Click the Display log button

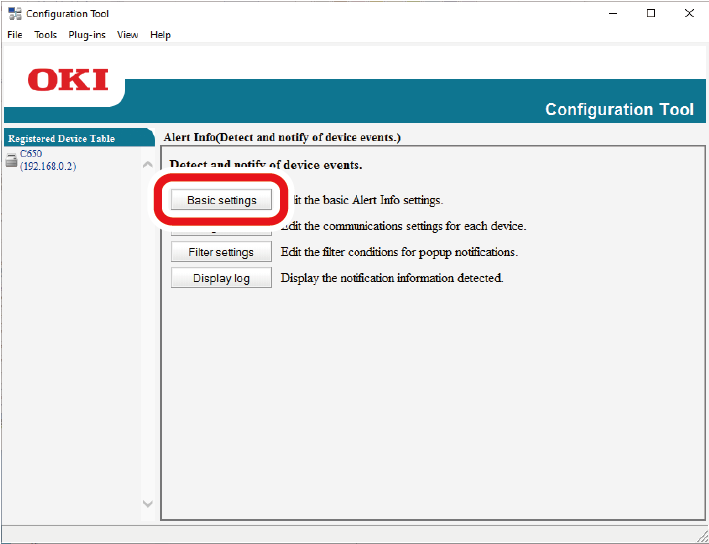click(221, 278)
